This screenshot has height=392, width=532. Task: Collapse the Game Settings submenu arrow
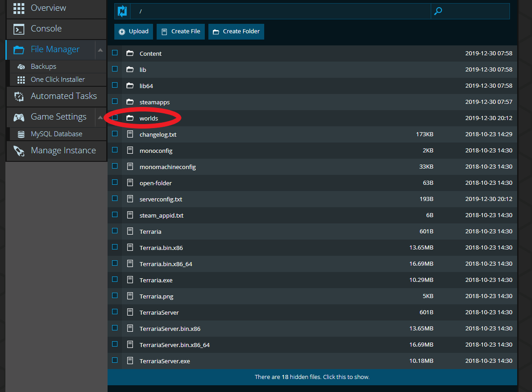pos(100,118)
